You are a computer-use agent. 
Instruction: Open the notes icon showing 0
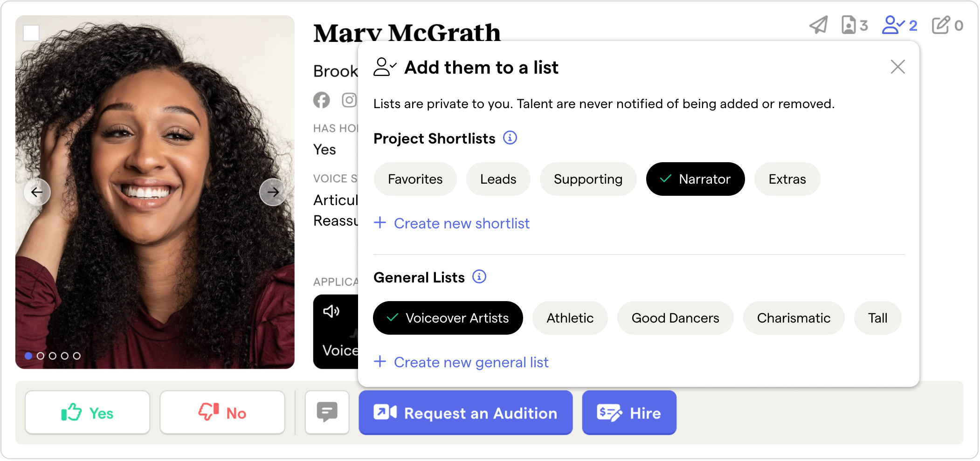pos(947,25)
